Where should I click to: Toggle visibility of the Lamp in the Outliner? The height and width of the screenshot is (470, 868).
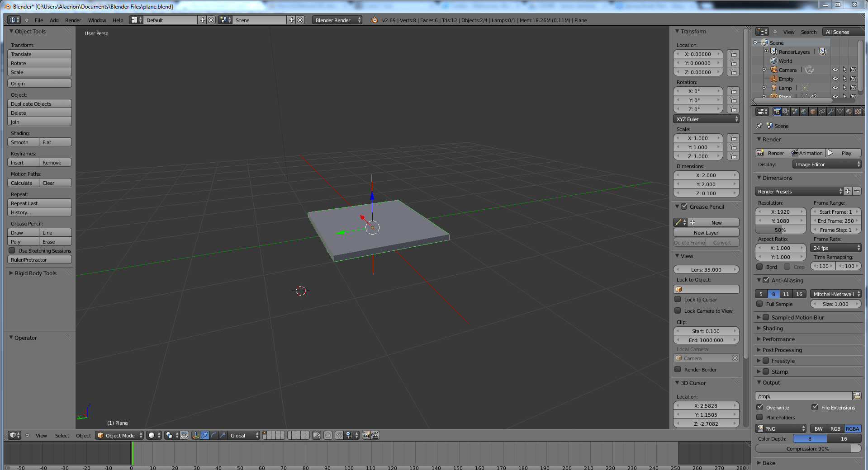[x=835, y=88]
